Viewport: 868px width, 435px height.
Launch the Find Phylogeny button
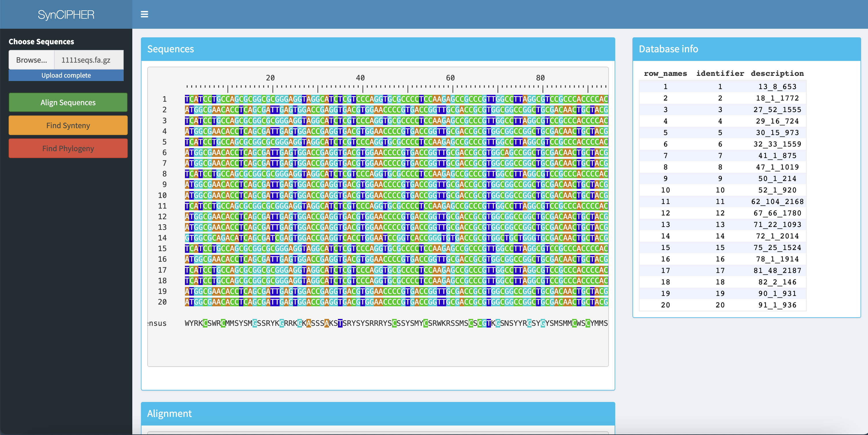(68, 149)
